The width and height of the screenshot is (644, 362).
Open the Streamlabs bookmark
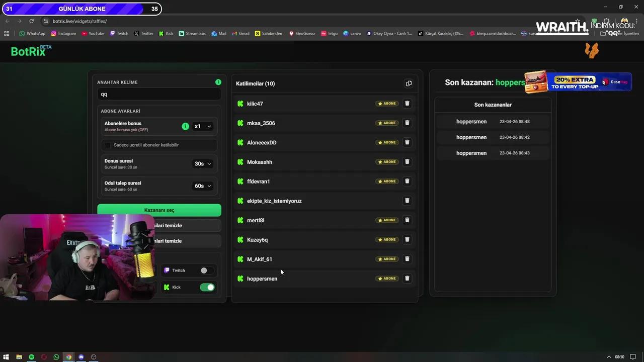coord(193,33)
